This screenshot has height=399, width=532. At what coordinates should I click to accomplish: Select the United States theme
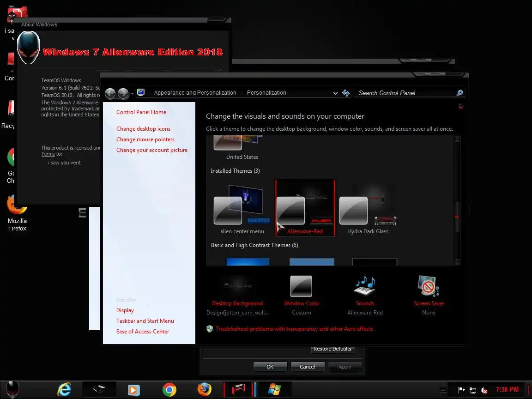pos(242,148)
